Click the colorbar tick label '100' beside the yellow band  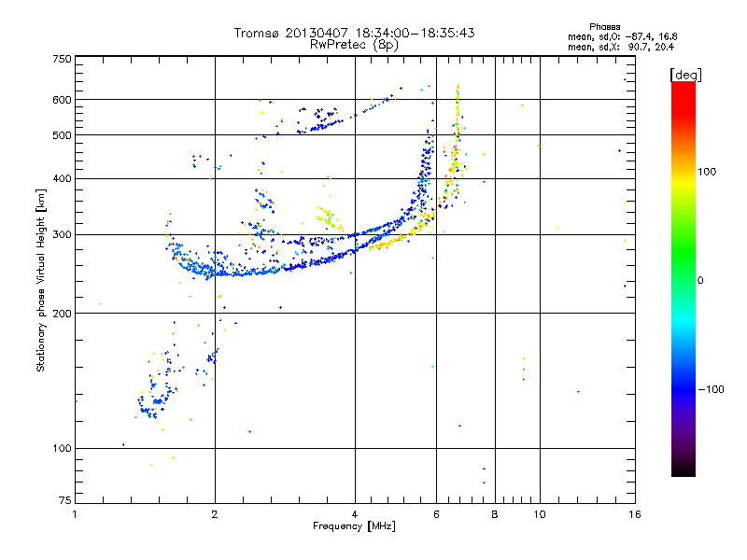point(707,172)
